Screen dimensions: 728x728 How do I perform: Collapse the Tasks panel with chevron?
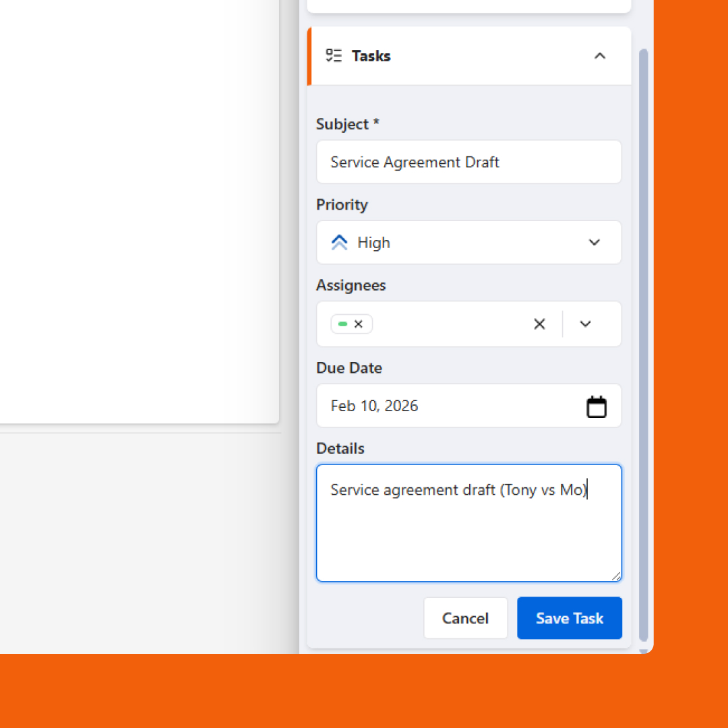599,56
